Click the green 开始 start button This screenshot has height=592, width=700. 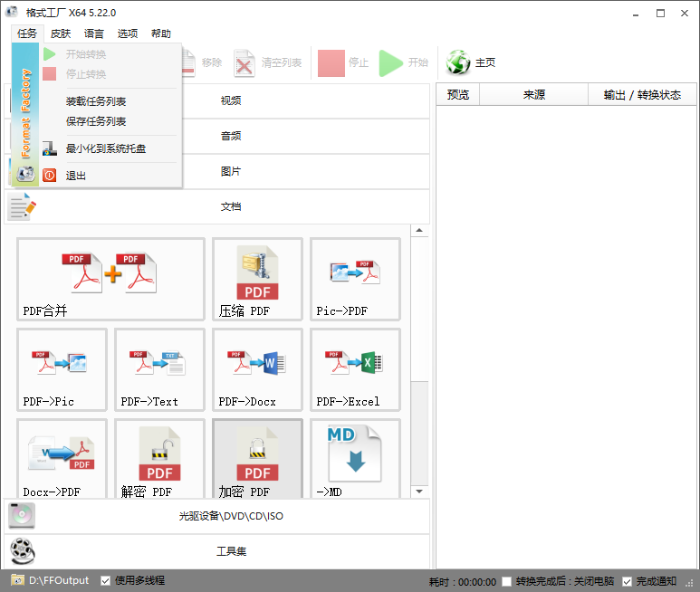(x=404, y=62)
